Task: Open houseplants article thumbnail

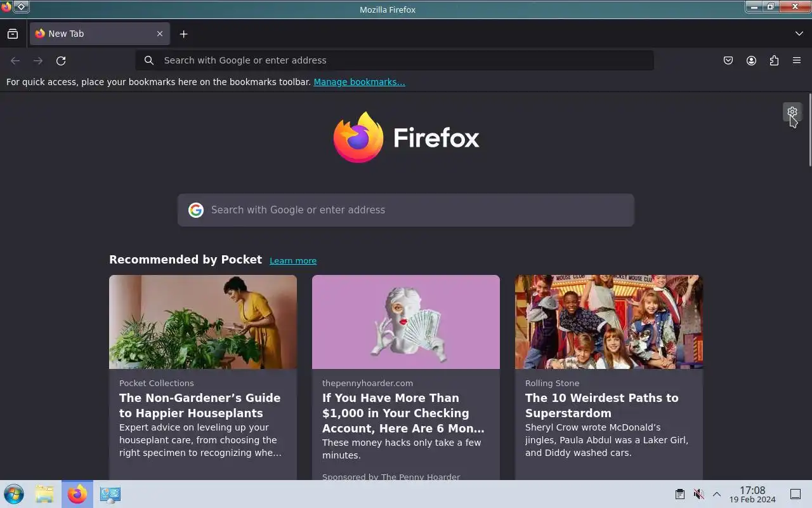Action: coord(203,322)
